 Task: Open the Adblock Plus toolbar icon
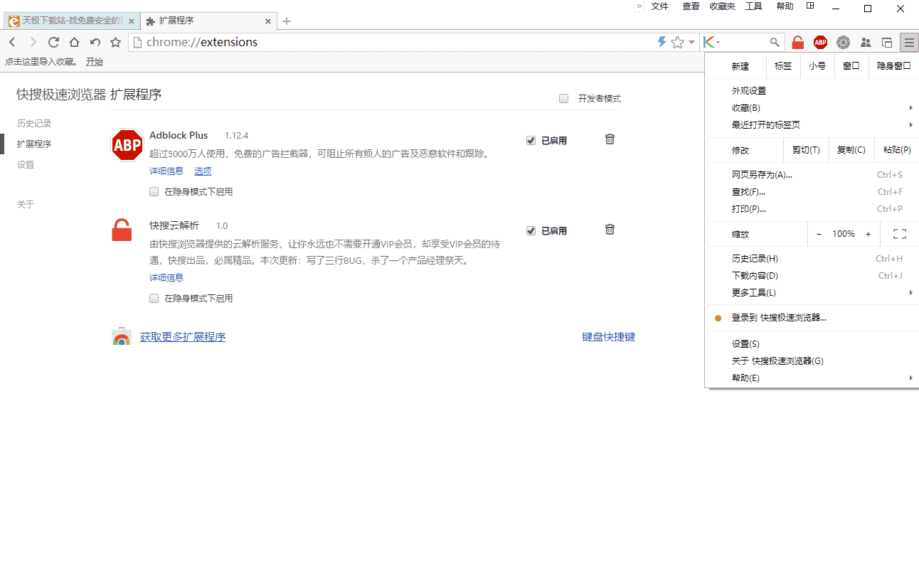tap(820, 42)
